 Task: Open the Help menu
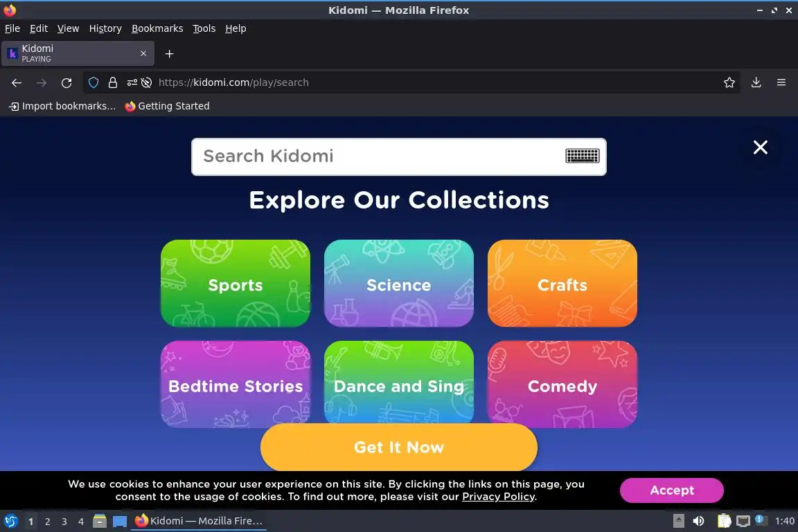click(236, 28)
